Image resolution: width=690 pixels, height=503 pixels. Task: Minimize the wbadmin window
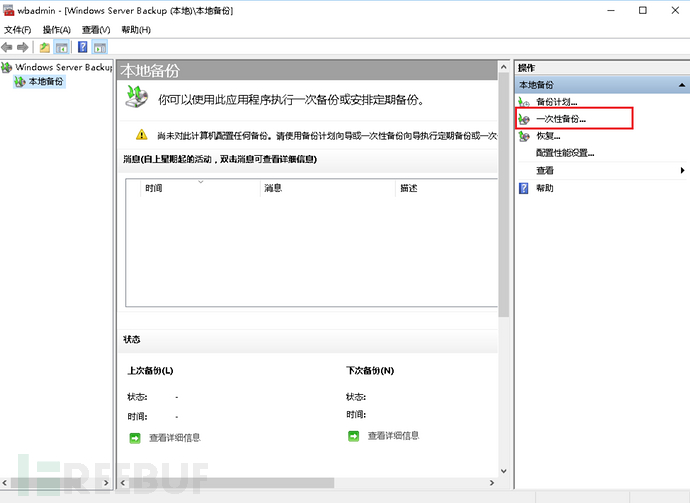click(x=611, y=10)
